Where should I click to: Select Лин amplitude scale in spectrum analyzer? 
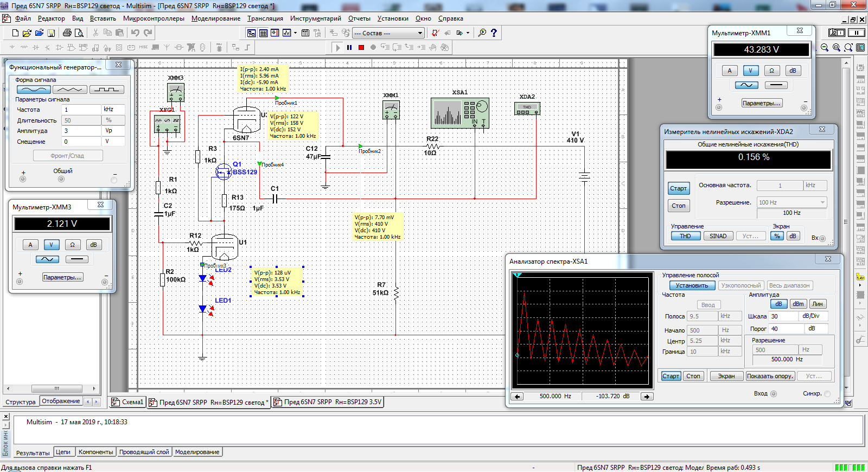click(x=818, y=304)
